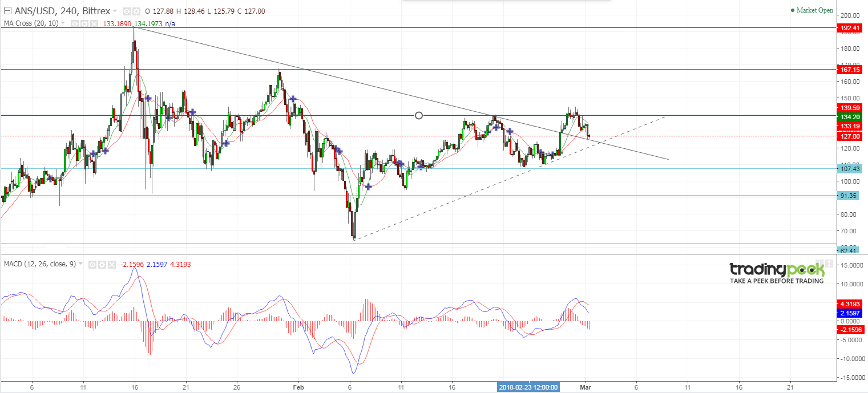Click the ANS/USD, 240, Bittrex title

tap(62, 11)
